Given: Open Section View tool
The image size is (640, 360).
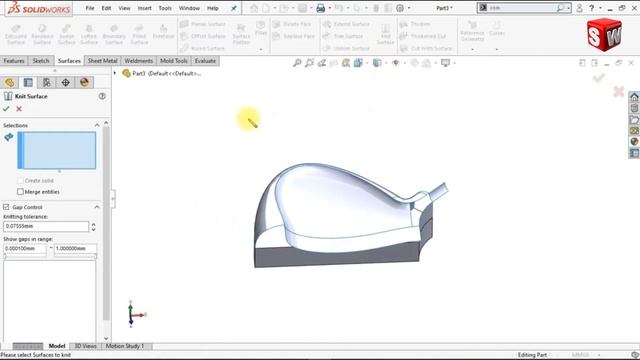Looking at the screenshot, I should click(334, 63).
